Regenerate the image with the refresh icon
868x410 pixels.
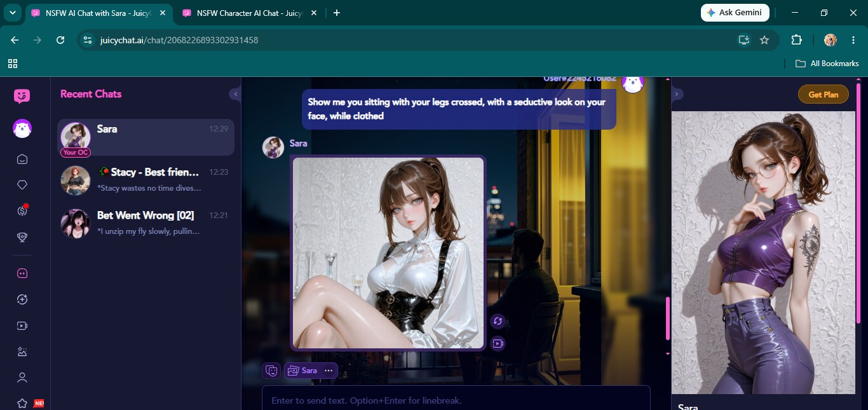(x=498, y=321)
